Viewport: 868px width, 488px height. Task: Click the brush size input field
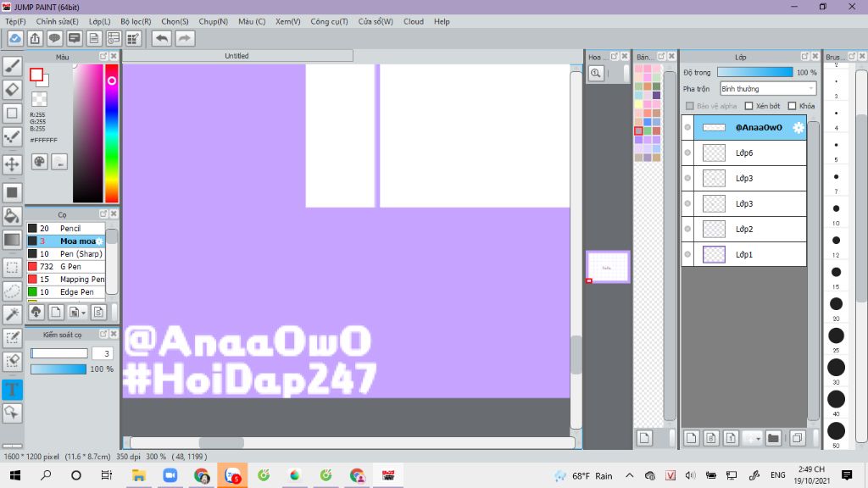pos(103,353)
